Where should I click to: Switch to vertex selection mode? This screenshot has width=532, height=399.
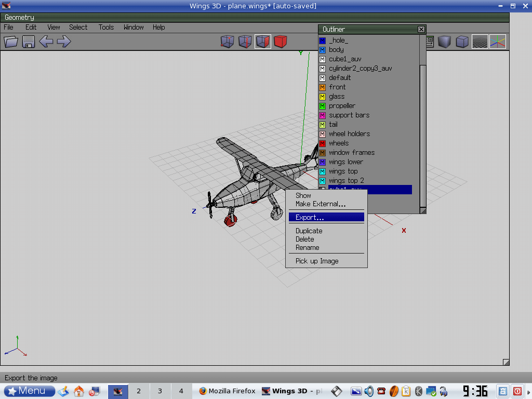(x=228, y=42)
